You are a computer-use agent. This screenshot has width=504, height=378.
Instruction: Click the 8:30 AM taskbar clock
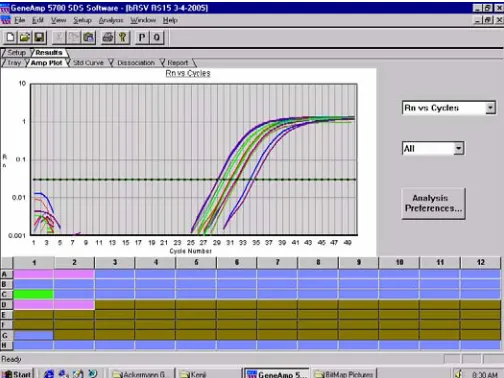coord(485,374)
